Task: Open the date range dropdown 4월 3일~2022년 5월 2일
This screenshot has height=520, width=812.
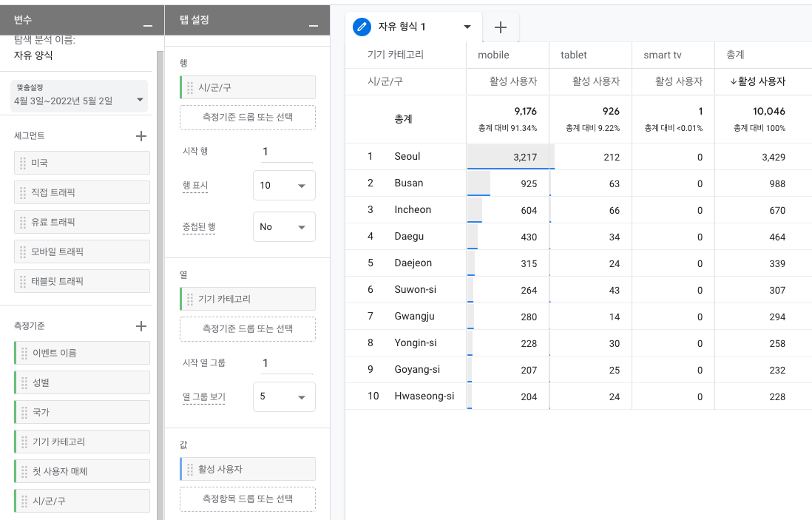Action: pyautogui.click(x=79, y=96)
